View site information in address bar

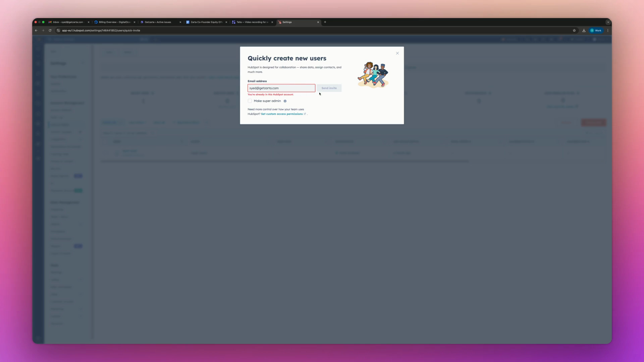tap(58, 31)
